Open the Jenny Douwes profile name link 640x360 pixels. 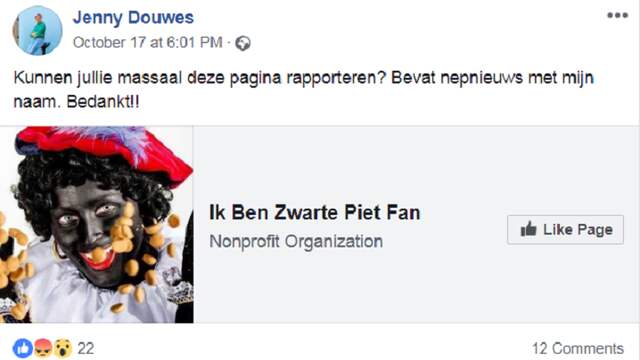click(133, 18)
